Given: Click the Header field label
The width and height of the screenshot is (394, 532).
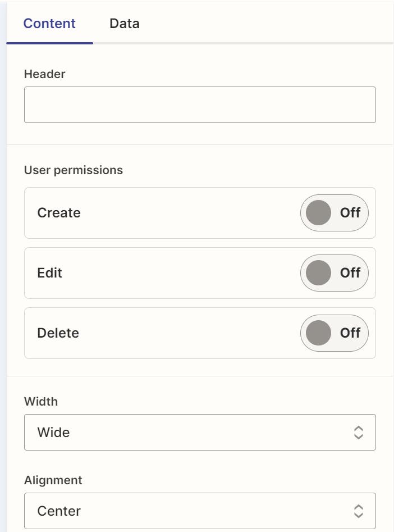Looking at the screenshot, I should [x=44, y=74].
